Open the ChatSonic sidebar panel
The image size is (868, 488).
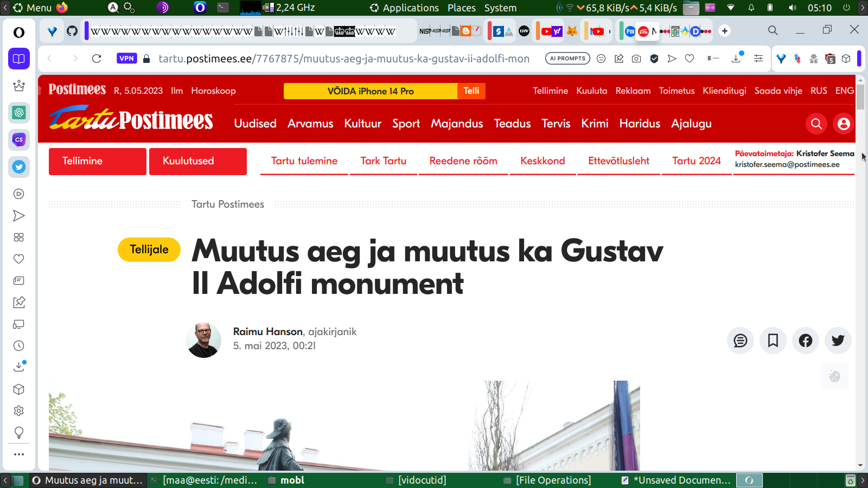[x=19, y=139]
